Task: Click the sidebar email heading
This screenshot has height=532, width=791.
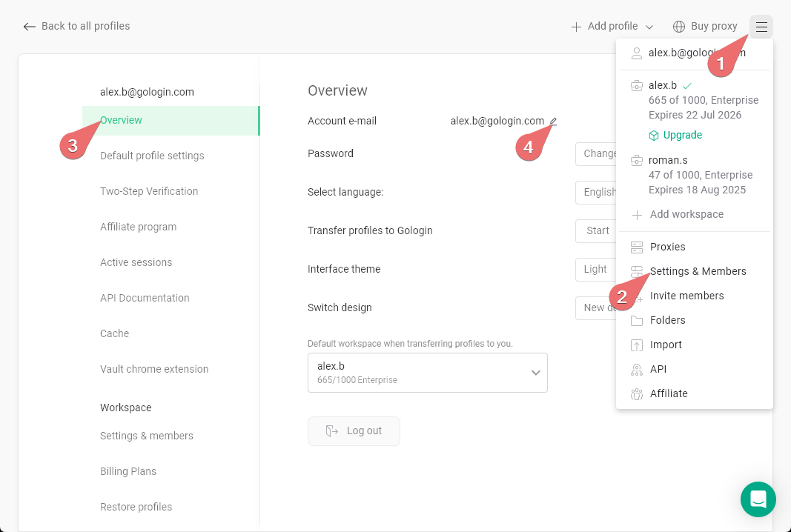Action: tap(147, 93)
